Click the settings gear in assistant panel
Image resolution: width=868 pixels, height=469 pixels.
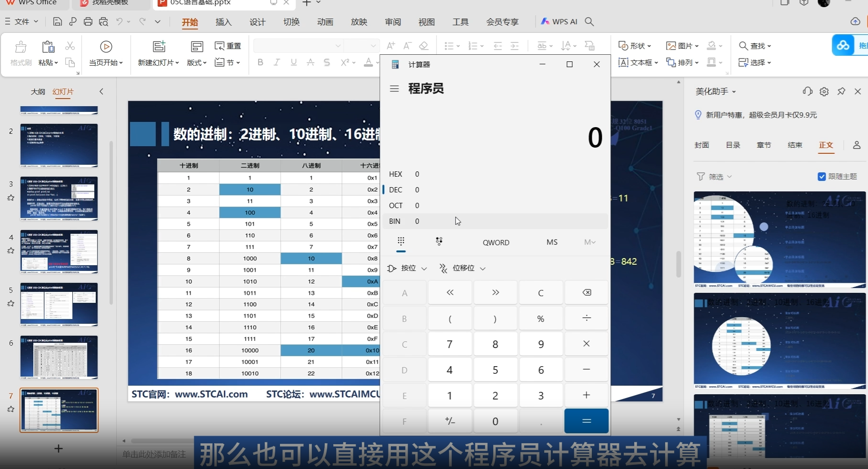(824, 91)
